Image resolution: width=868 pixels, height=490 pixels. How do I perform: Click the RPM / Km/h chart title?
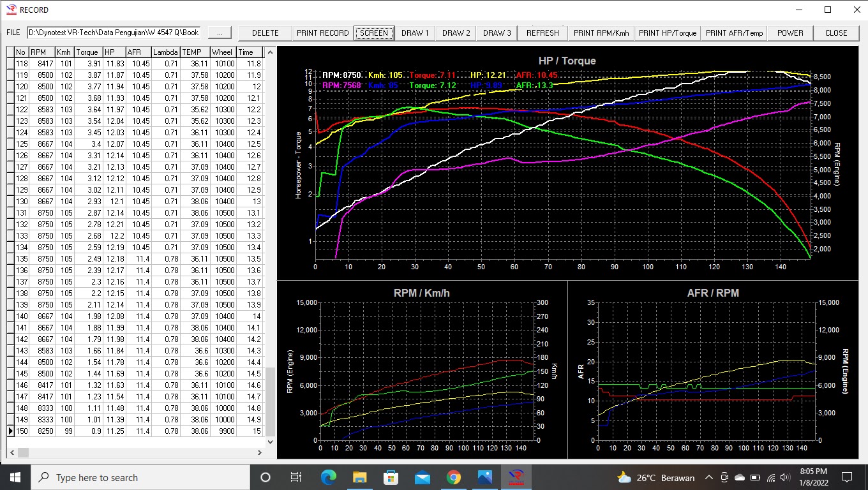pyautogui.click(x=422, y=293)
